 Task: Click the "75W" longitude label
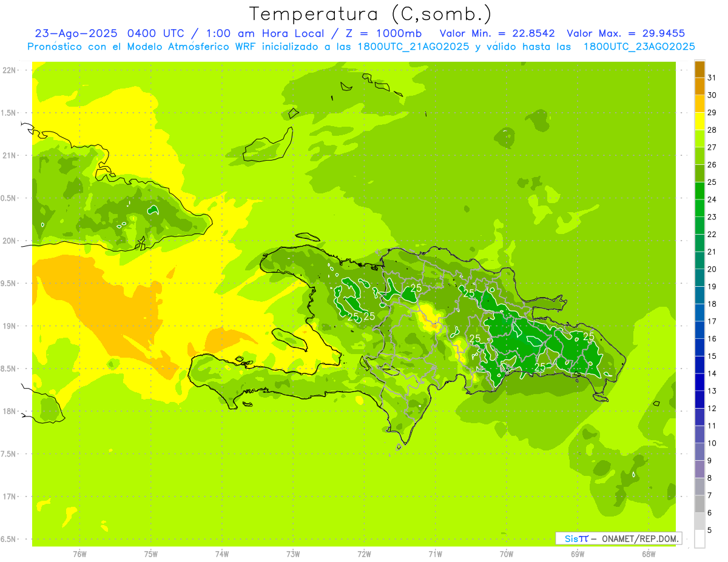(151, 554)
